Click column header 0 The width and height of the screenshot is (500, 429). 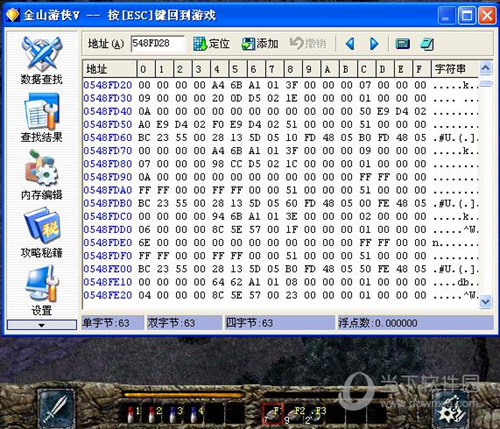(146, 69)
